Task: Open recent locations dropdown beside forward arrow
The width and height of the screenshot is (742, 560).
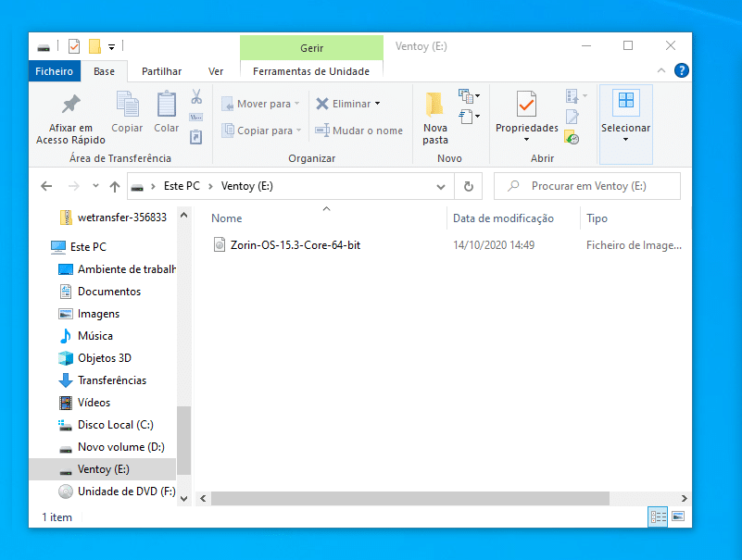Action: pos(95,186)
